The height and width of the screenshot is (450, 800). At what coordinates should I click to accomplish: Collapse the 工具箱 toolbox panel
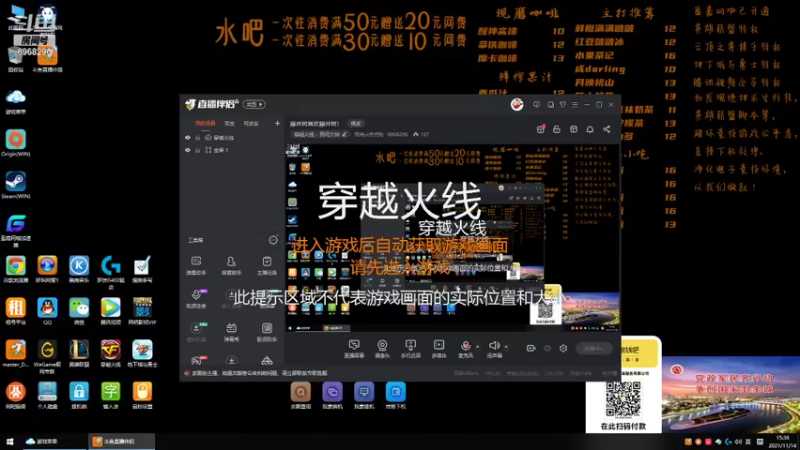[273, 240]
